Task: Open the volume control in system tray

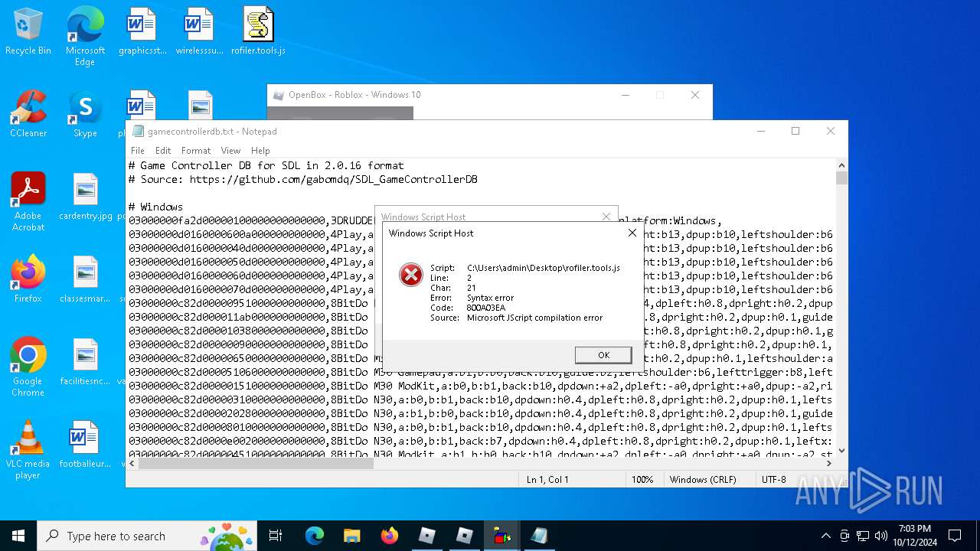Action: coord(881,536)
